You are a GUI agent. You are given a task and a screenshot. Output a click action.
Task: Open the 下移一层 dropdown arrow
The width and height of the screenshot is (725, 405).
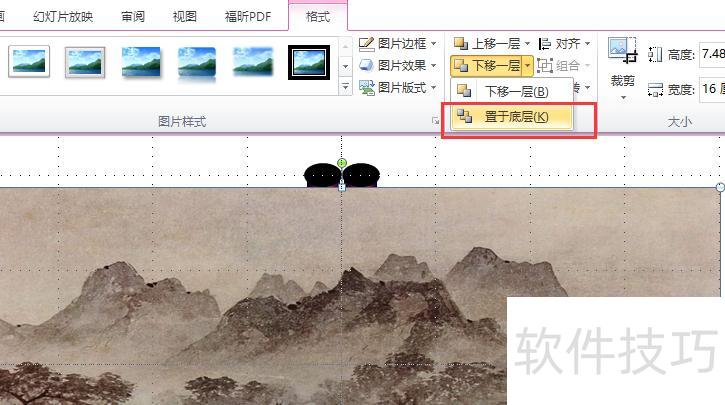[528, 66]
